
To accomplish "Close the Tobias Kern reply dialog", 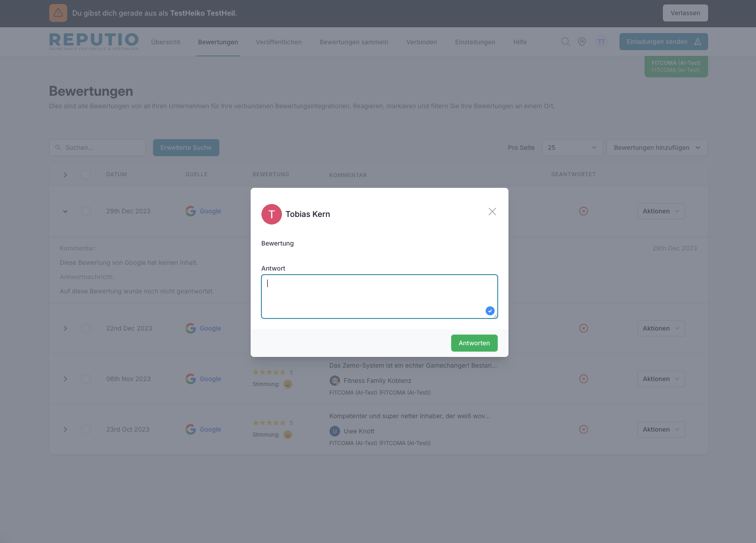I will pos(492,212).
